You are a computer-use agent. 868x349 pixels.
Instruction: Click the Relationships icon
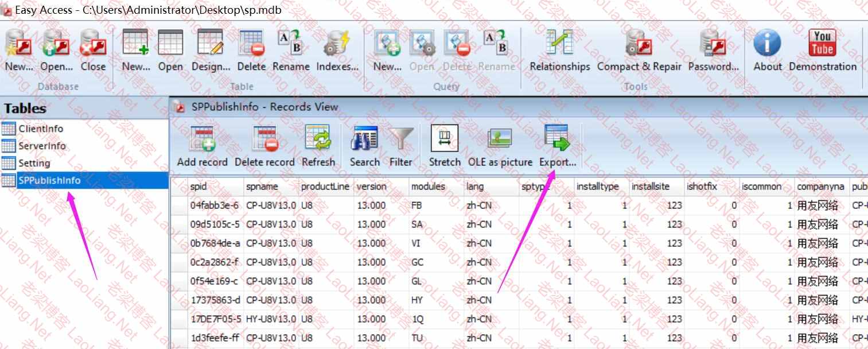[559, 45]
